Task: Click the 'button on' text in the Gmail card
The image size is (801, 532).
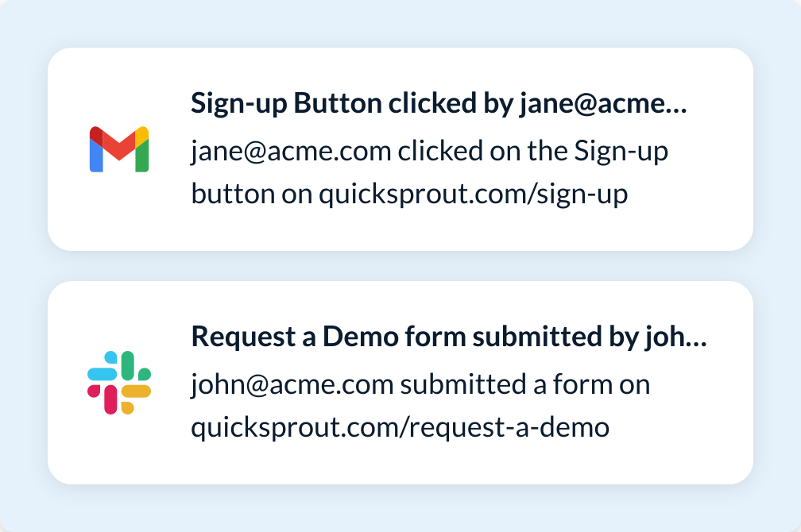Action: [x=252, y=195]
